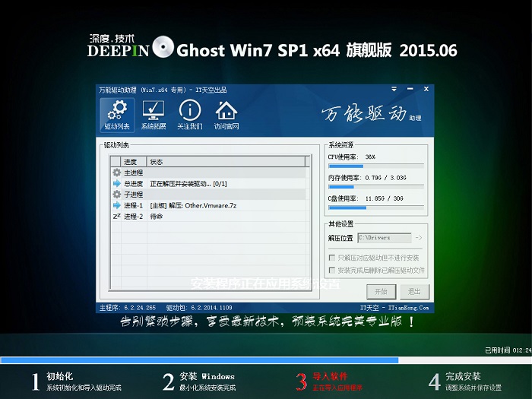The width and height of the screenshot is (532, 399).
Task: Click the 解压位置 path field
Action: (385, 238)
